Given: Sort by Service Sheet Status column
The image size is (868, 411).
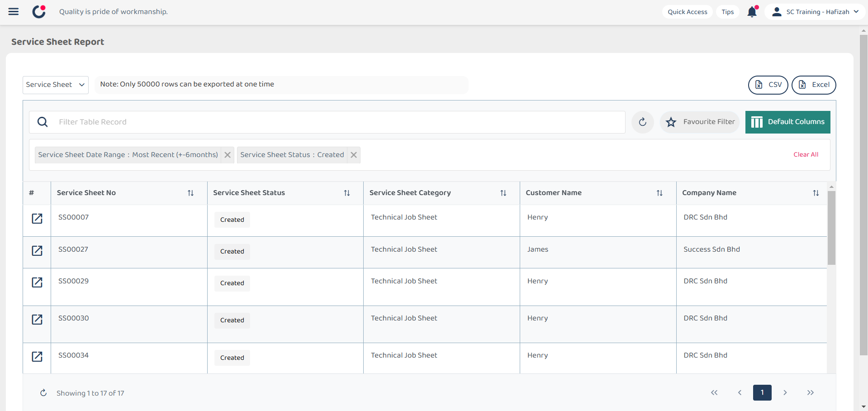Looking at the screenshot, I should point(347,193).
